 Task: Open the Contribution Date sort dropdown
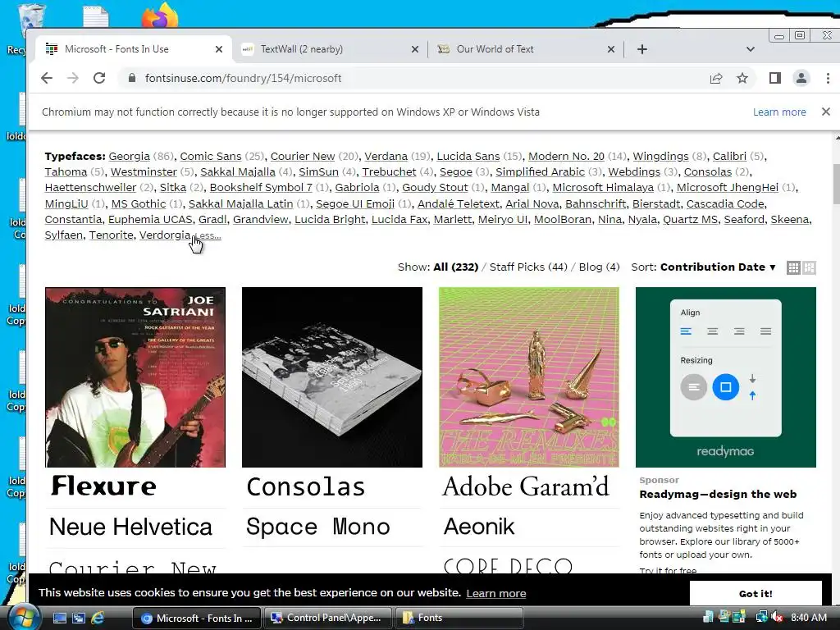[x=718, y=267]
